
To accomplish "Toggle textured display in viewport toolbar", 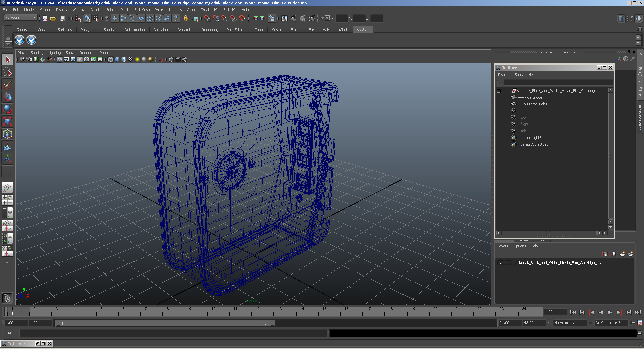I will click(130, 59).
